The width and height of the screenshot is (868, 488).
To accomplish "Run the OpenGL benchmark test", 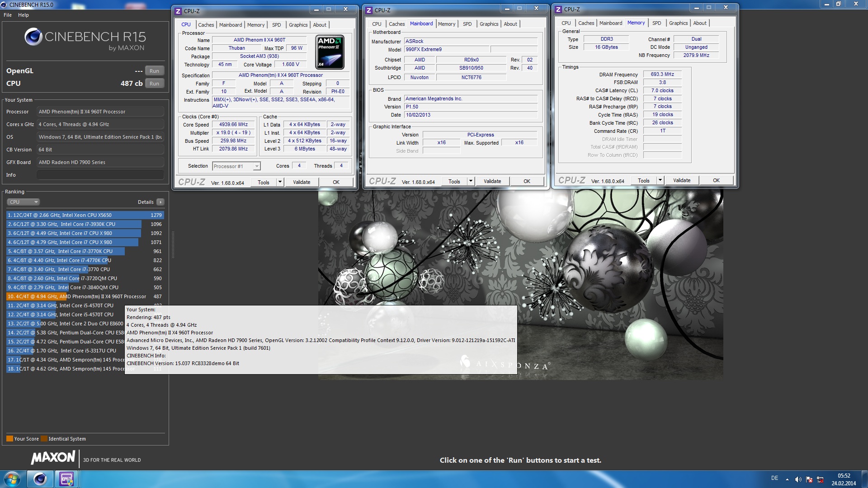I will point(154,71).
